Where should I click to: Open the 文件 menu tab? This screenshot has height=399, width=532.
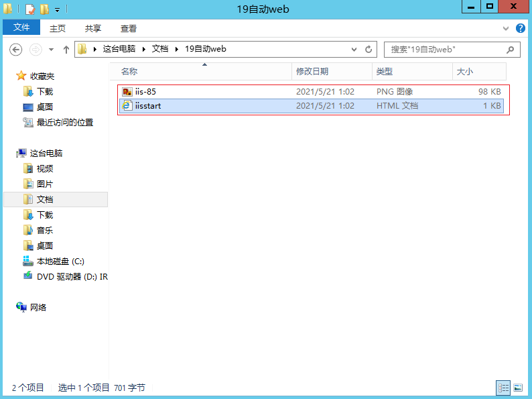[x=21, y=27]
